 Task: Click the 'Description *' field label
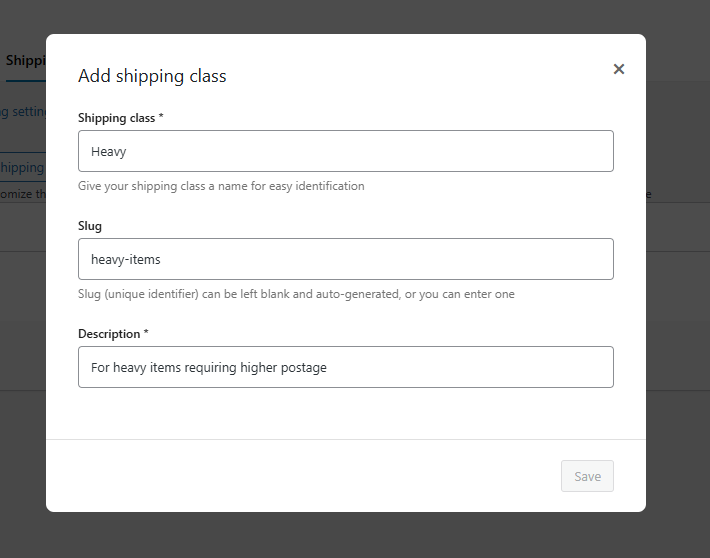[x=113, y=334]
